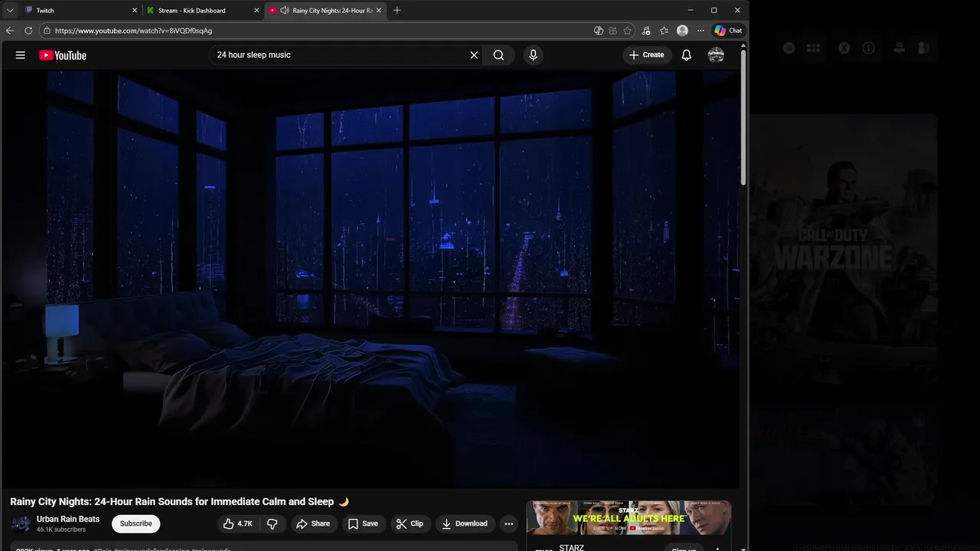
Task: Open the YouTube guide hamburger menu
Action: click(21, 55)
